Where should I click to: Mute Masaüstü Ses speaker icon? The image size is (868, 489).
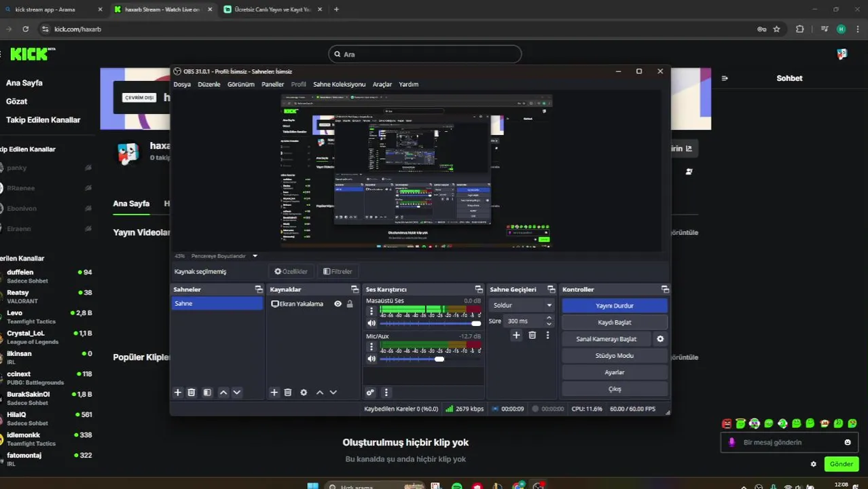point(372,323)
